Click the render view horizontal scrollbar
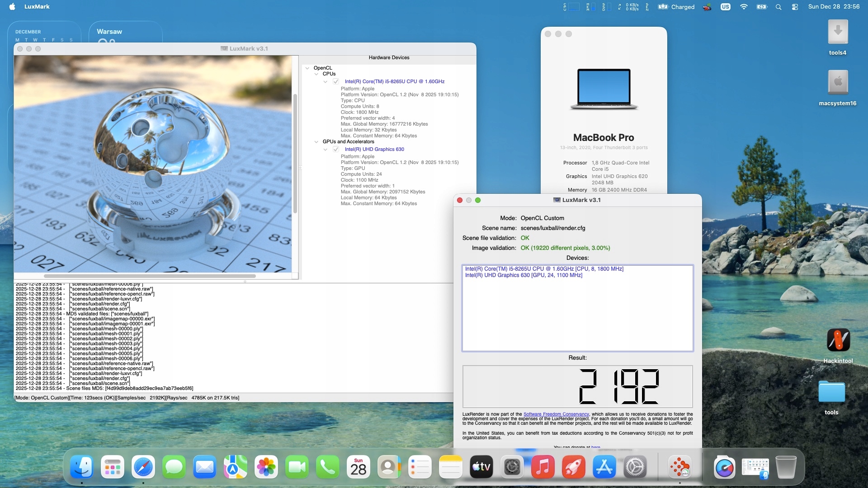Screen dimensions: 868x488 [x=150, y=276]
